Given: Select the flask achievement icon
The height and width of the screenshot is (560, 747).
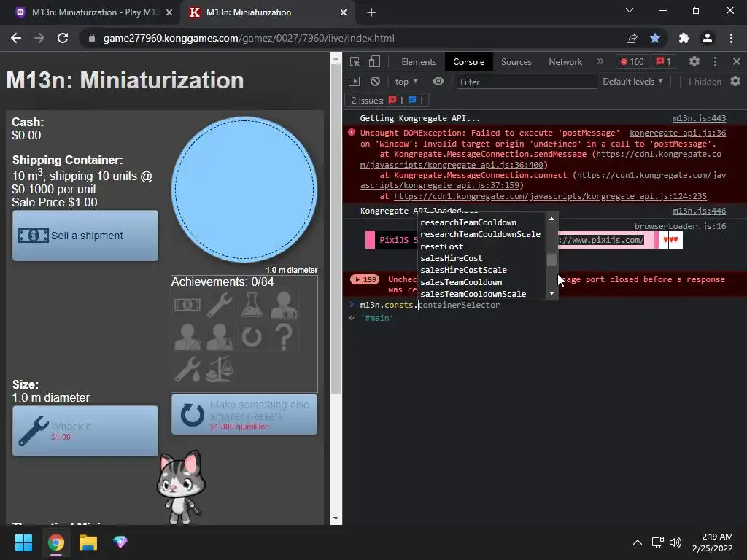Looking at the screenshot, I should 252,305.
